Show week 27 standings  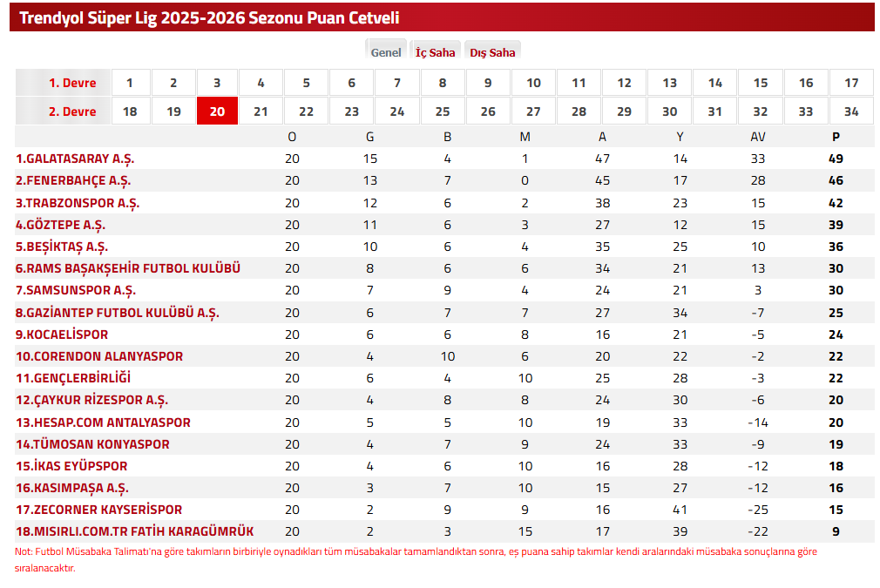[533, 112]
